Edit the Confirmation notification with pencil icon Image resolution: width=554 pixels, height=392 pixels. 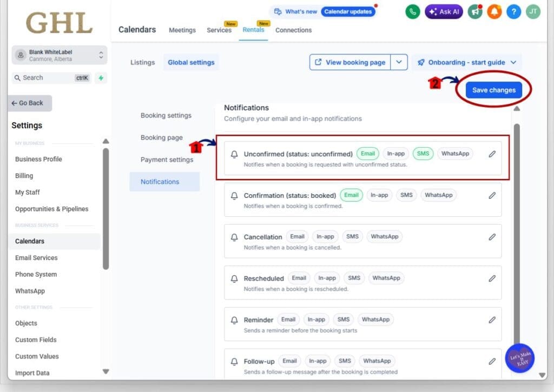pos(492,195)
